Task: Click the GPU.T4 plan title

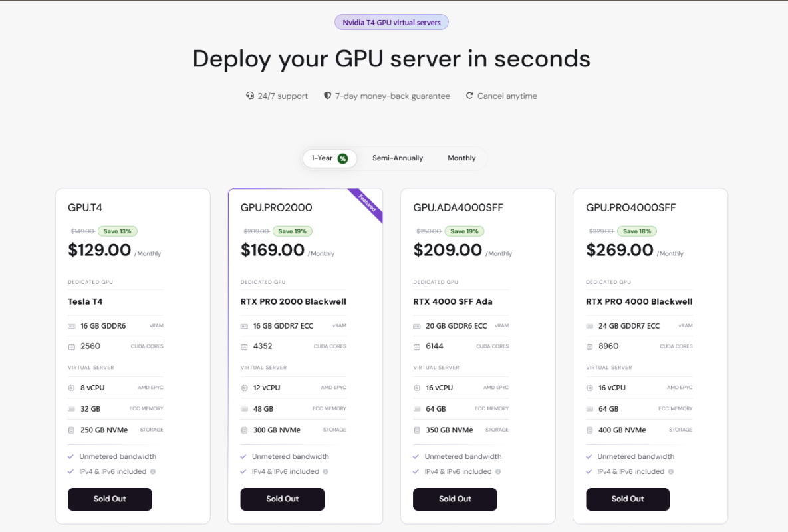Action: pos(85,207)
